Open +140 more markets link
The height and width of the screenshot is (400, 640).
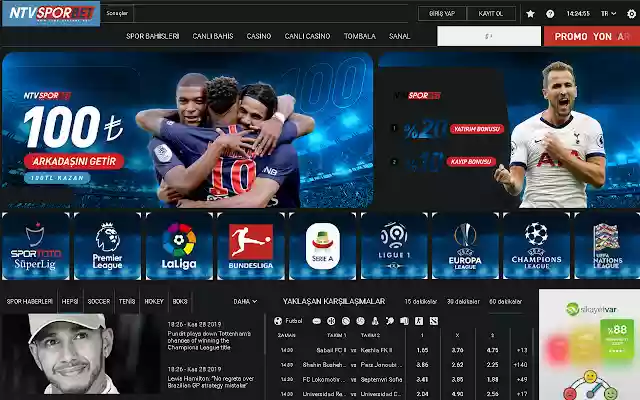[520, 365]
